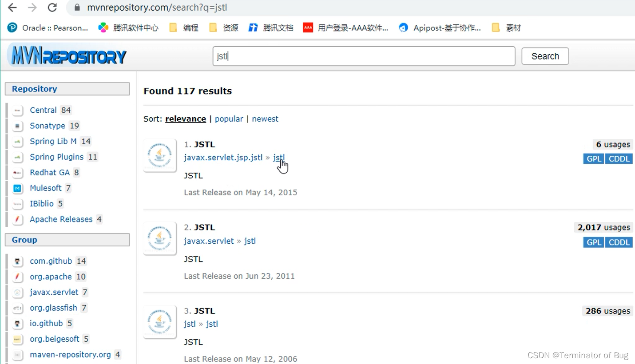Open Apipost bookmark

440,28
